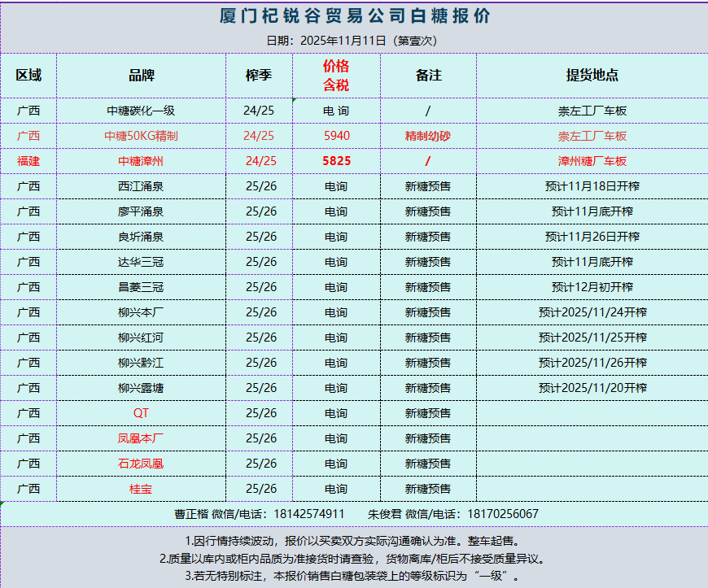This screenshot has height=588, width=708.
Task: Click 新糖预售 in the 达华三冠 row
Action: tap(429, 262)
